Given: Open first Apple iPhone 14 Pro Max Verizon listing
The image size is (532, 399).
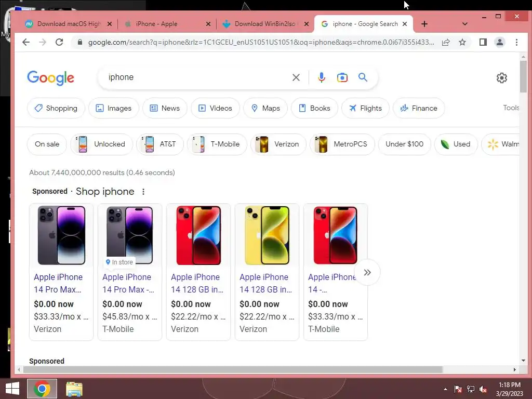Looking at the screenshot, I should pyautogui.click(x=61, y=272).
